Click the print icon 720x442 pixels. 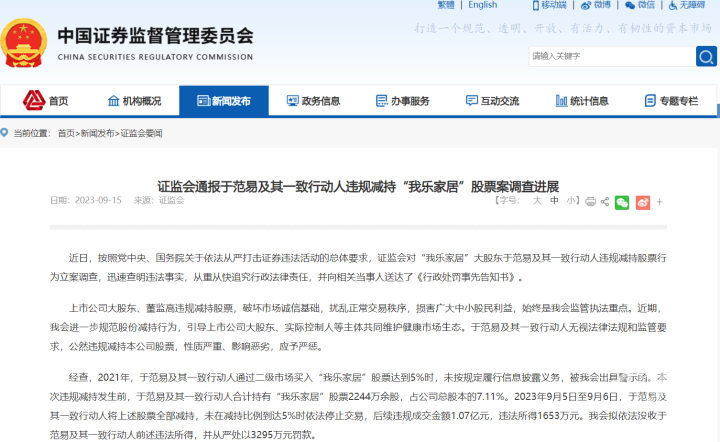591,201
